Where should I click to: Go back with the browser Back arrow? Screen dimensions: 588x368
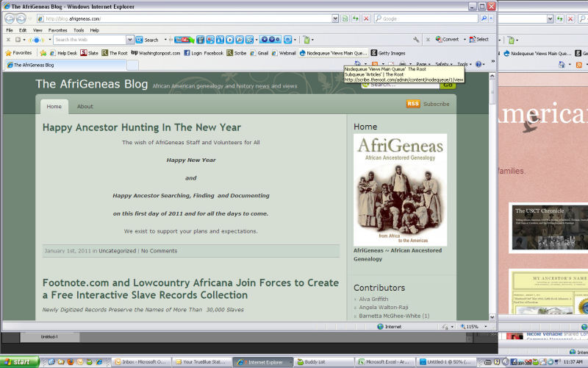click(10, 18)
